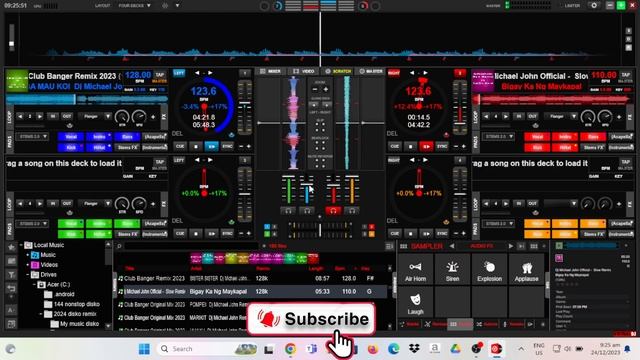Toggle the green HiHat stem pad

(99, 234)
